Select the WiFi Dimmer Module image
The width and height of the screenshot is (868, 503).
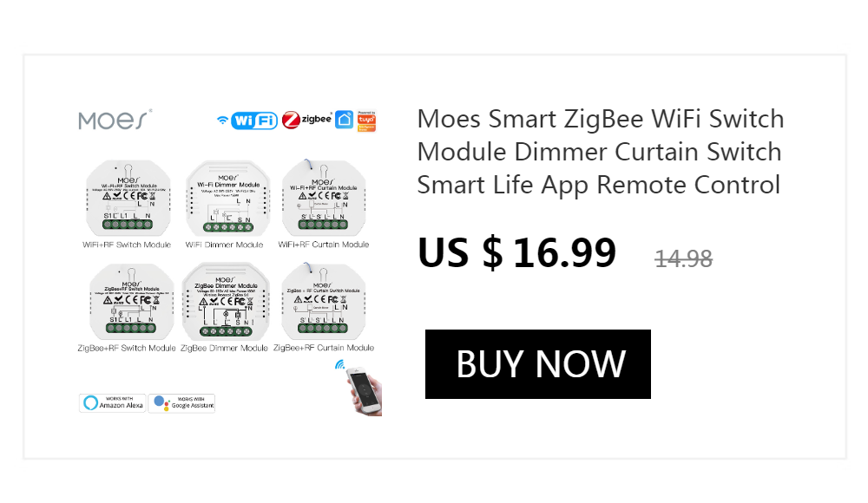pos(227,198)
